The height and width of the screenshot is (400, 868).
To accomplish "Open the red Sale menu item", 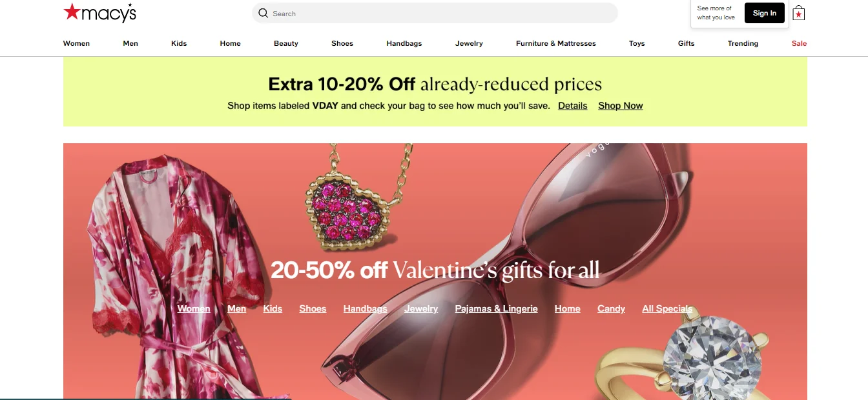I will pos(799,43).
